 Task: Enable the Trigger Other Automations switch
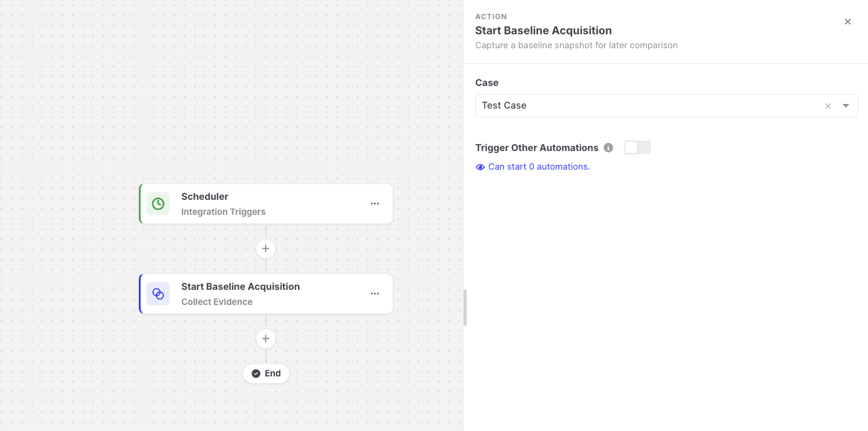pyautogui.click(x=637, y=148)
